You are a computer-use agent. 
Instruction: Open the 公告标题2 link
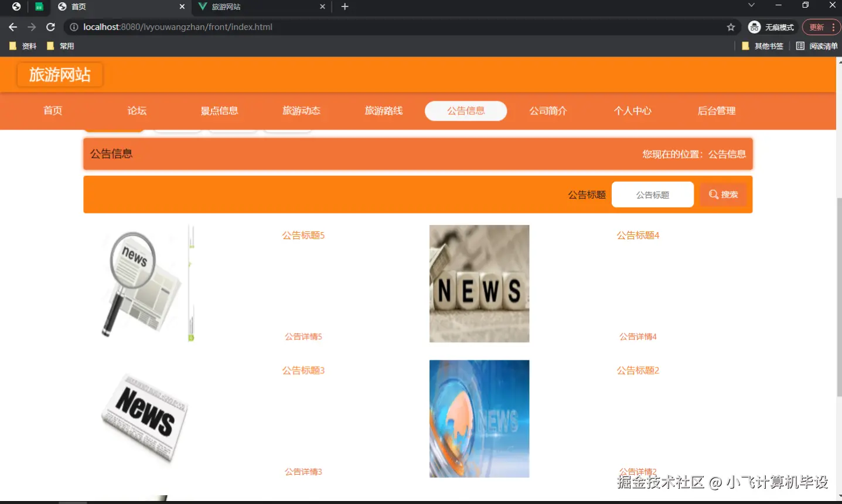pos(638,370)
